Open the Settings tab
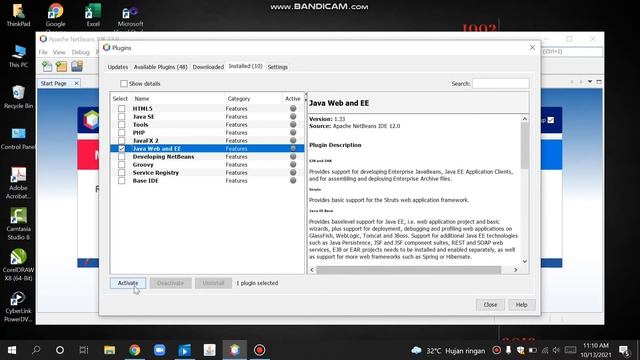The width and height of the screenshot is (640, 360). pos(278,67)
